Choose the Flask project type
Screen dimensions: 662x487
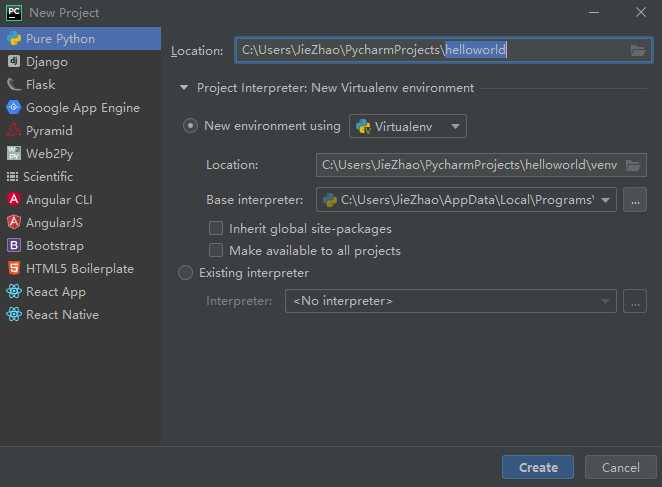pyautogui.click(x=80, y=84)
